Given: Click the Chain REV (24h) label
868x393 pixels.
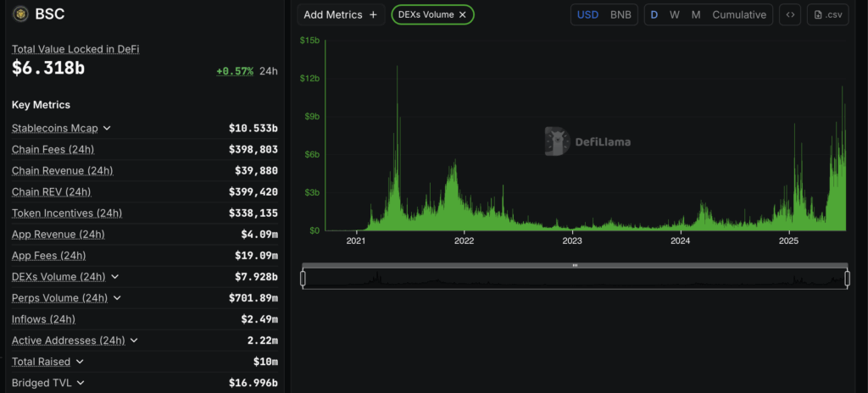Looking at the screenshot, I should tap(52, 192).
